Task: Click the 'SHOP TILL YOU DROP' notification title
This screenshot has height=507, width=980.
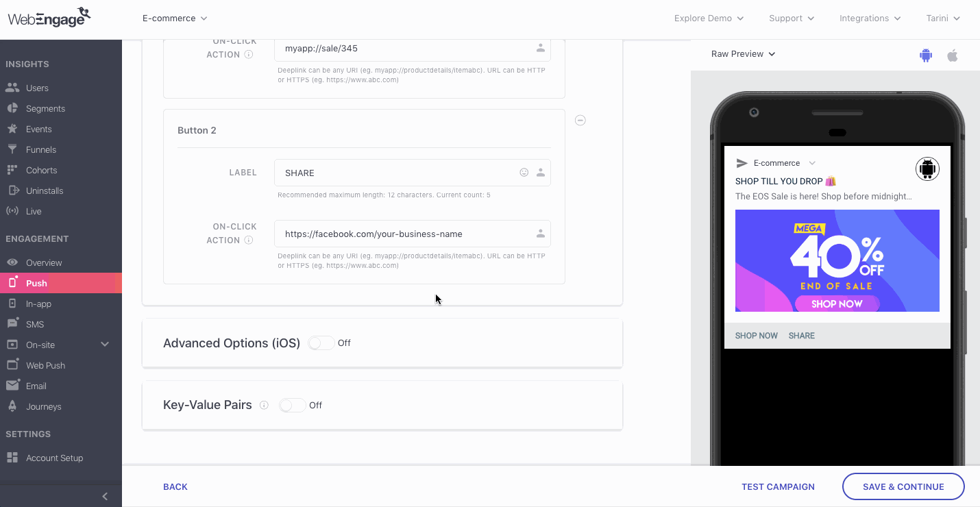Action: pos(785,182)
